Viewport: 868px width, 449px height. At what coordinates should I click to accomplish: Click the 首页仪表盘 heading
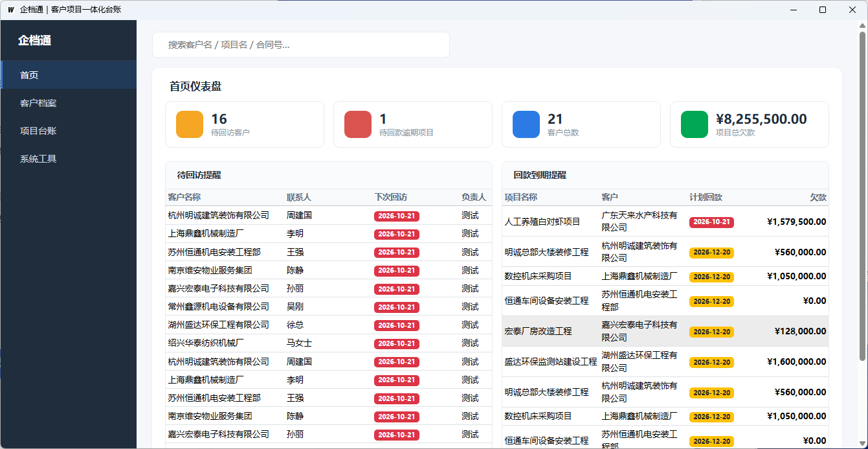tap(195, 86)
